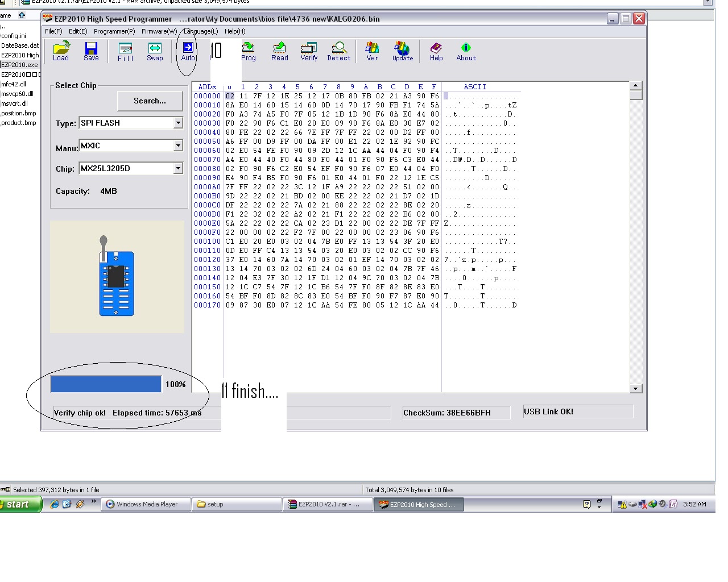Image resolution: width=728 pixels, height=582 pixels.
Task: Click the language bar help icon in taskbar
Action: point(586,504)
